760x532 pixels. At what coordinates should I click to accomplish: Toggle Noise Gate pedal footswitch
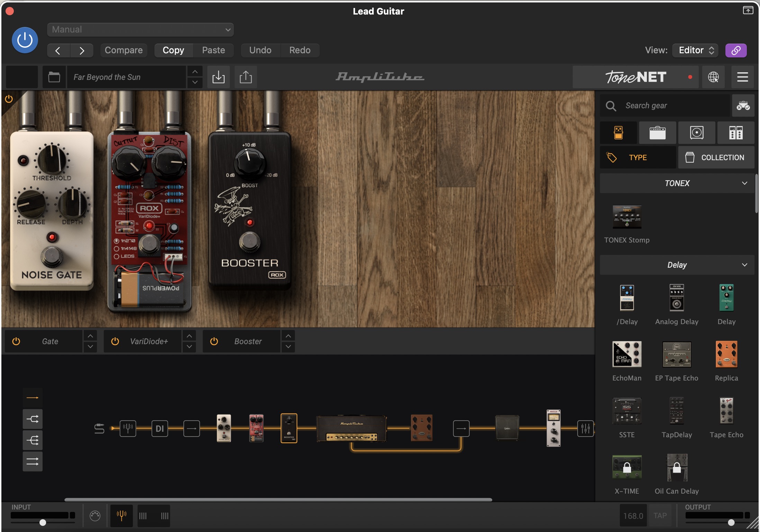coord(52,257)
